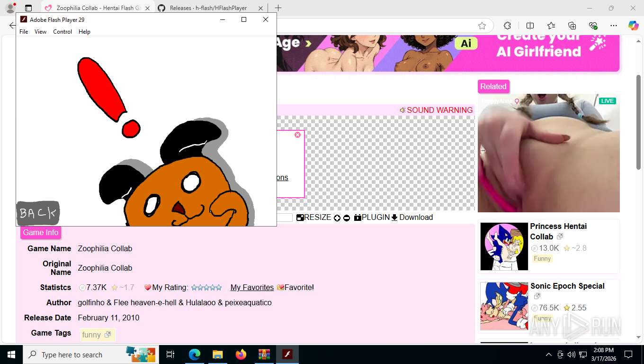This screenshot has width=644, height=364.
Task: Click the release date February 11, 2010
Action: (108, 318)
